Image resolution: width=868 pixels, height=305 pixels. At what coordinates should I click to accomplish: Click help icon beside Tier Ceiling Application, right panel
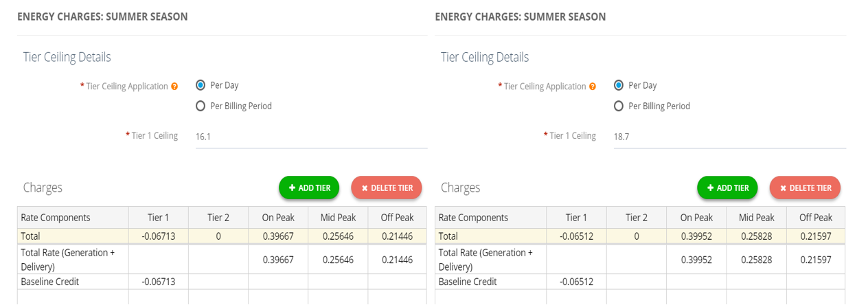(593, 87)
